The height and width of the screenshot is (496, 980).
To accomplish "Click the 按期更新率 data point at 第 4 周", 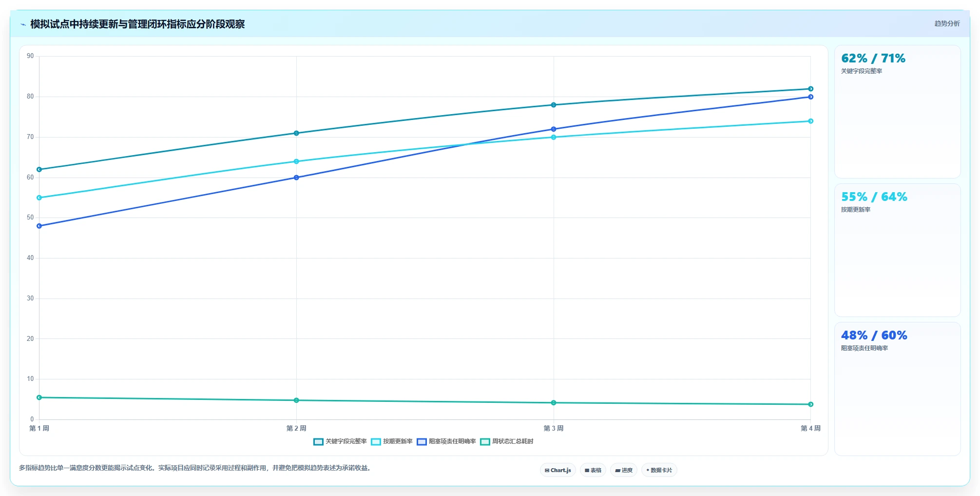I will (x=811, y=121).
